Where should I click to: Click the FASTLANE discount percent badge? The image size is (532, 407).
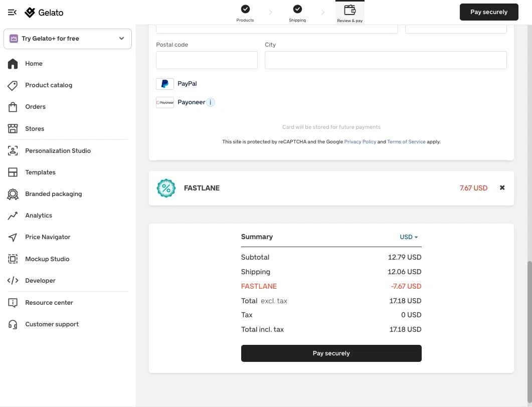click(x=166, y=188)
